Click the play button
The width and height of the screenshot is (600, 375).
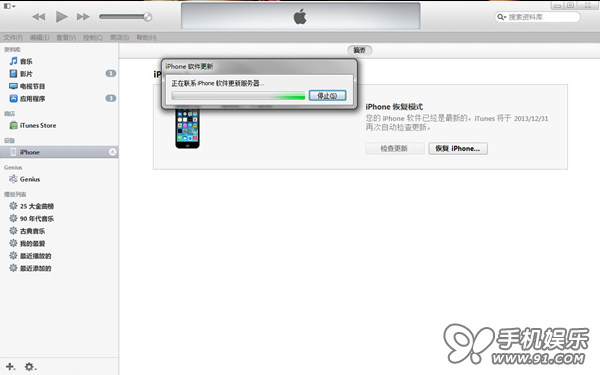(x=62, y=17)
